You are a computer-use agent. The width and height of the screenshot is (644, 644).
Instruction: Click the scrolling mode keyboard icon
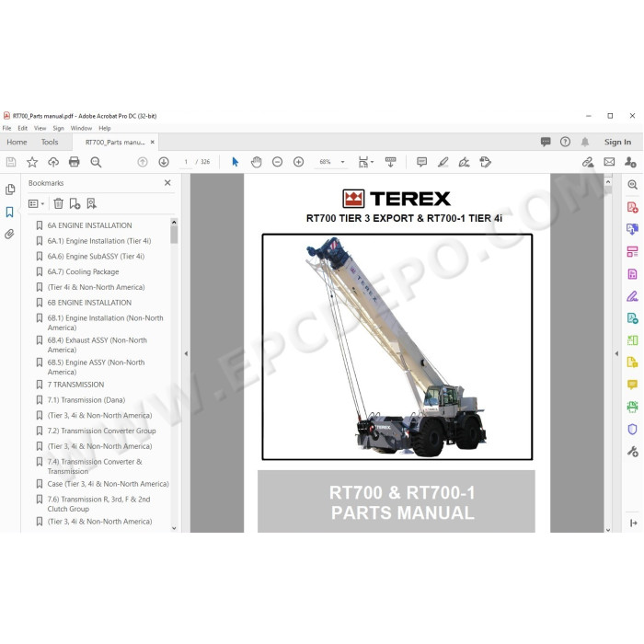pyautogui.click(x=391, y=162)
